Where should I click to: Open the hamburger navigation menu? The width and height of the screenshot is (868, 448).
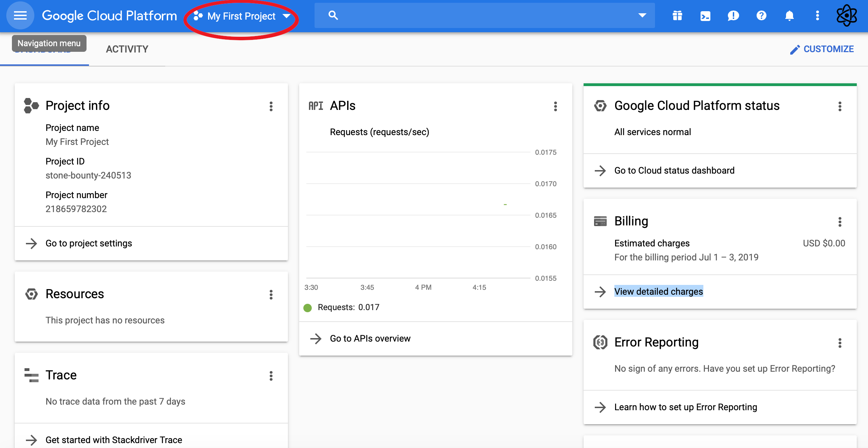tap(20, 16)
